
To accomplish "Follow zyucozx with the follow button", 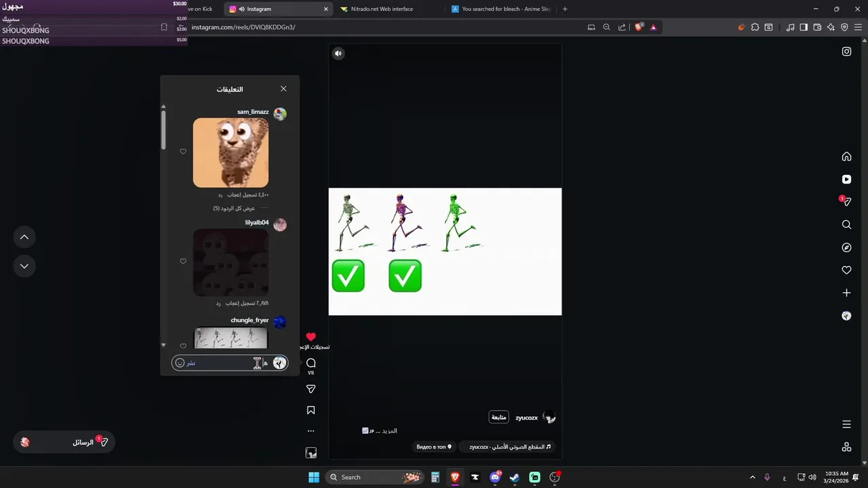I will point(498,418).
